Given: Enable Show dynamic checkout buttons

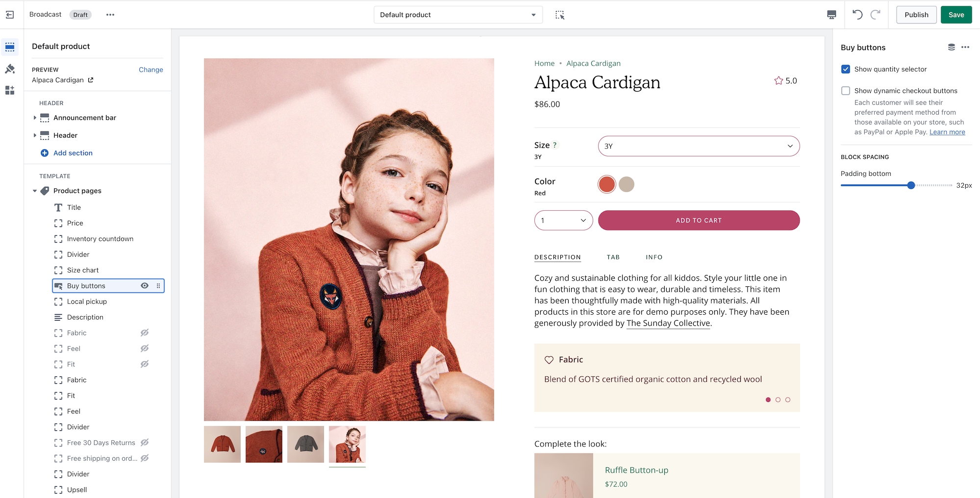Looking at the screenshot, I should coord(846,91).
